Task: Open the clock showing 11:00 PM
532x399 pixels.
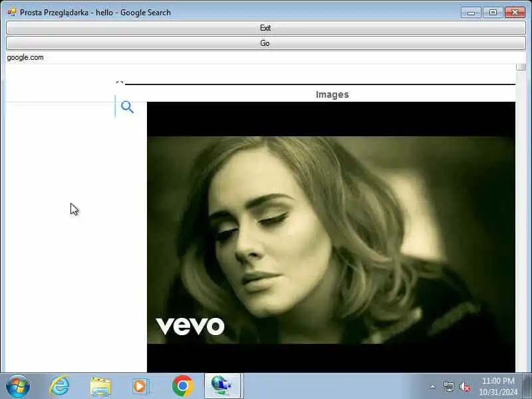Action: [x=498, y=386]
